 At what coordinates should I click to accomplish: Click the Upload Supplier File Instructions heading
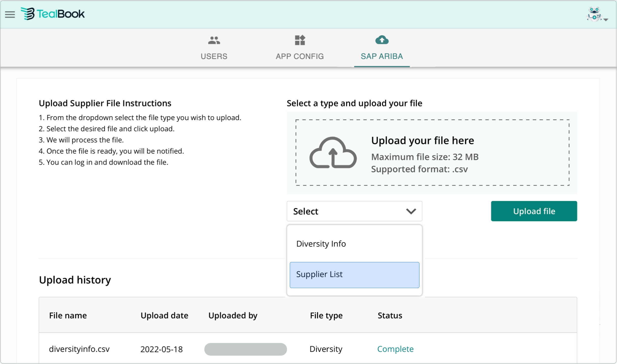(105, 103)
